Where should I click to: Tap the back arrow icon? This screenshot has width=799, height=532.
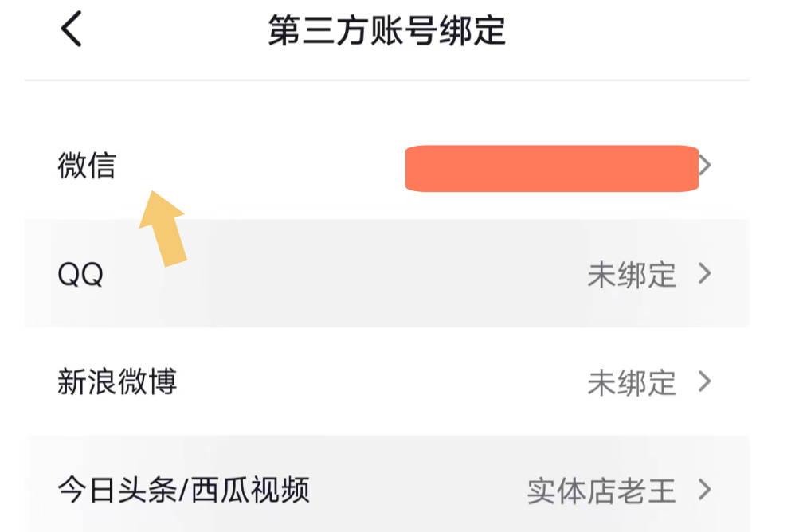[x=72, y=31]
